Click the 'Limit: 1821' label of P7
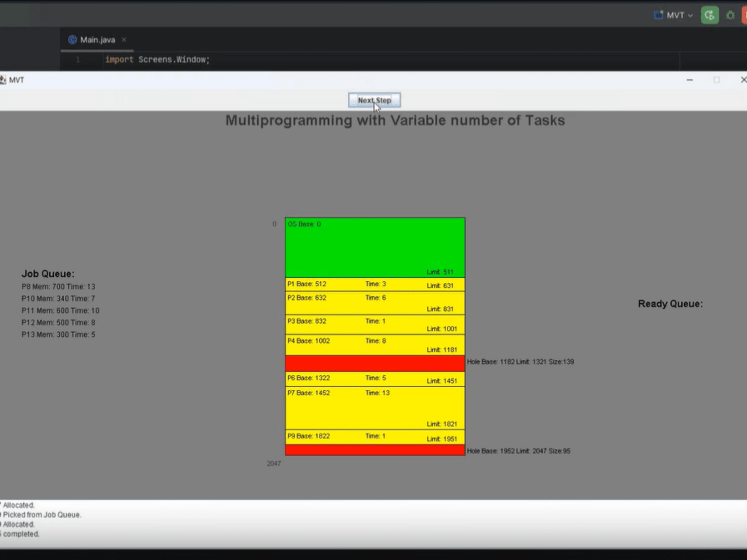The height and width of the screenshot is (560, 747). click(442, 424)
